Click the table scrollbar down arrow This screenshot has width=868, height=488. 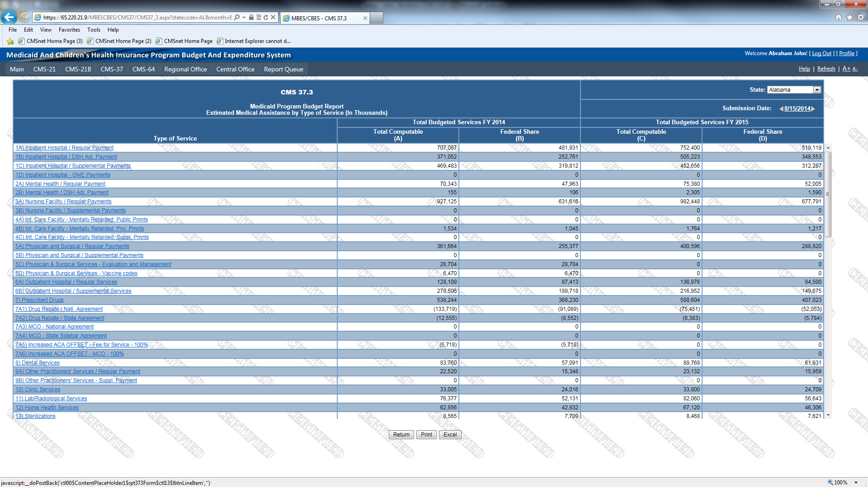(828, 415)
